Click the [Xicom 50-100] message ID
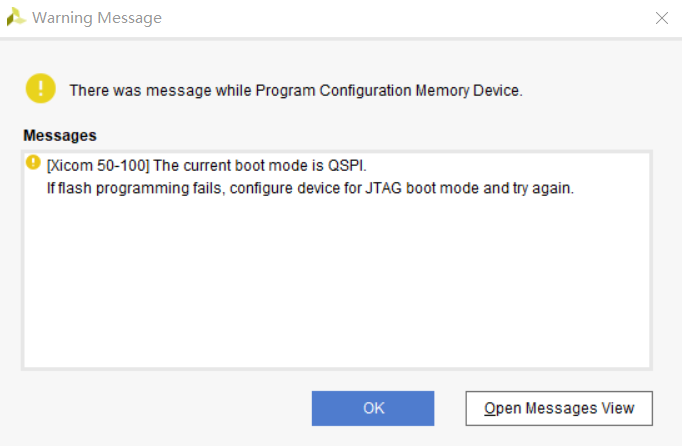The height and width of the screenshot is (446, 682). [98, 166]
